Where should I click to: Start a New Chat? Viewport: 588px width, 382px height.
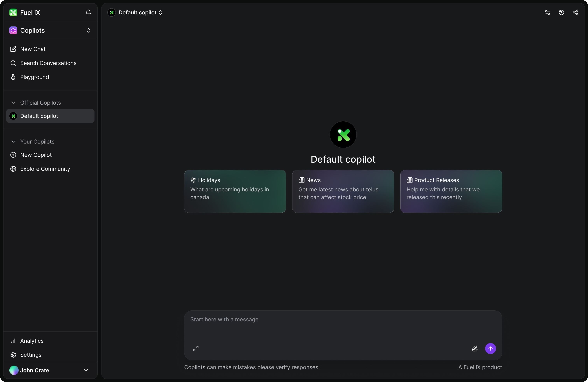(50, 49)
